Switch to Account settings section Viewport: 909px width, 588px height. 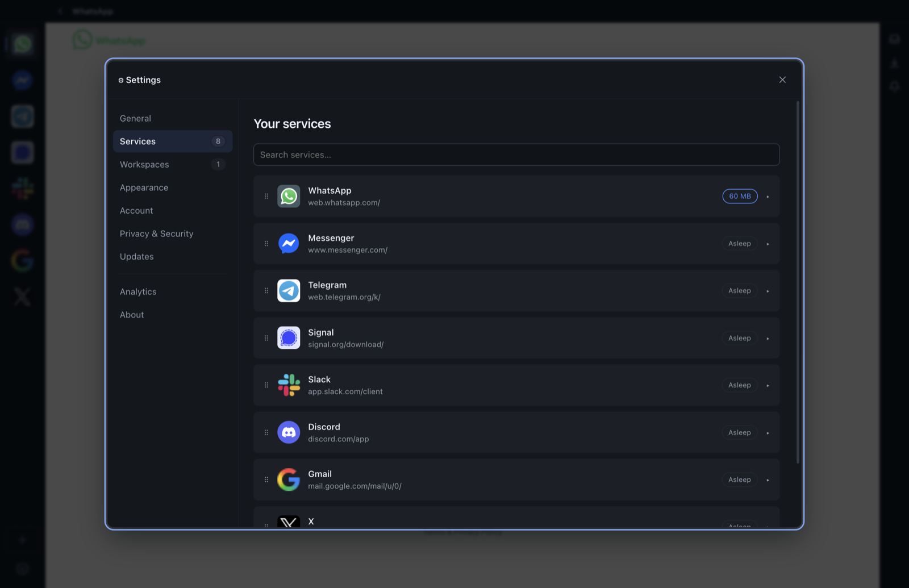click(173, 210)
